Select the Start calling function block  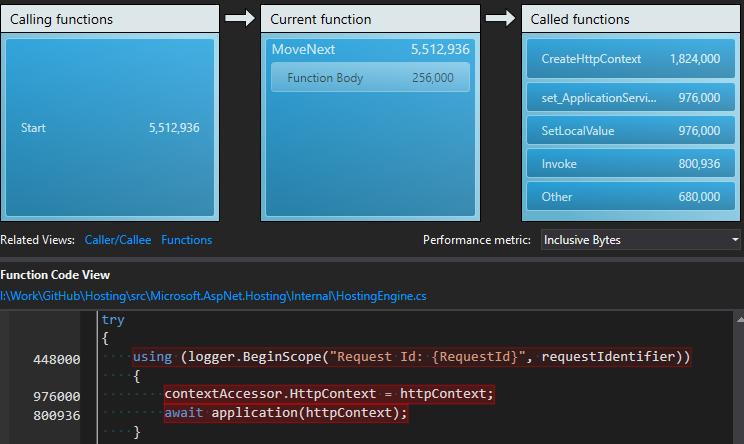[x=110, y=128]
